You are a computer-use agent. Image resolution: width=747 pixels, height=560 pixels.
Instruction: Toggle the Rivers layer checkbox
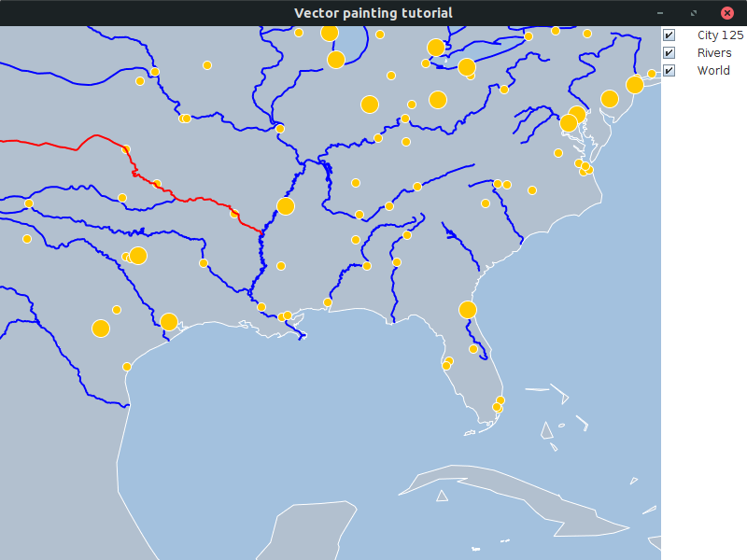point(669,53)
